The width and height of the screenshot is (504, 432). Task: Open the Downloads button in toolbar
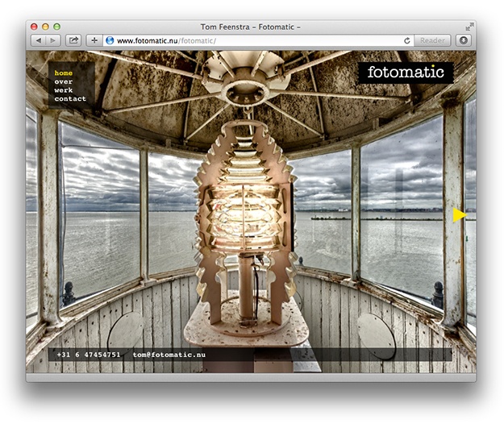464,40
